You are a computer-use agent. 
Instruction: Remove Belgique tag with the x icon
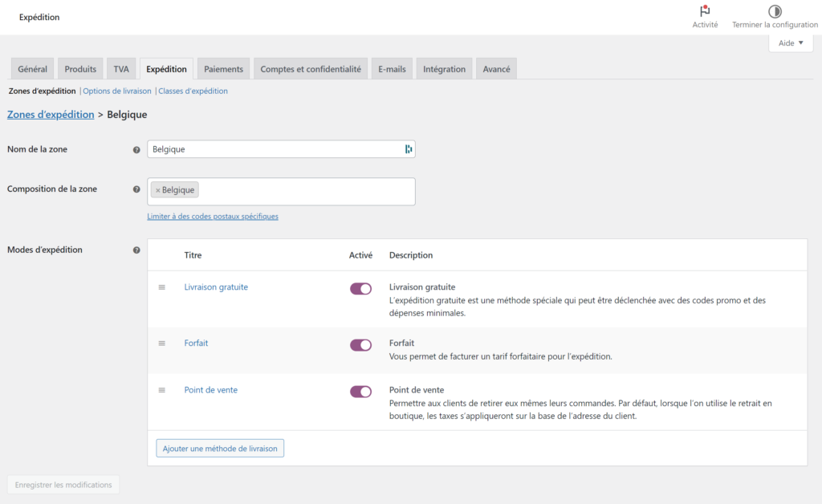tap(158, 190)
